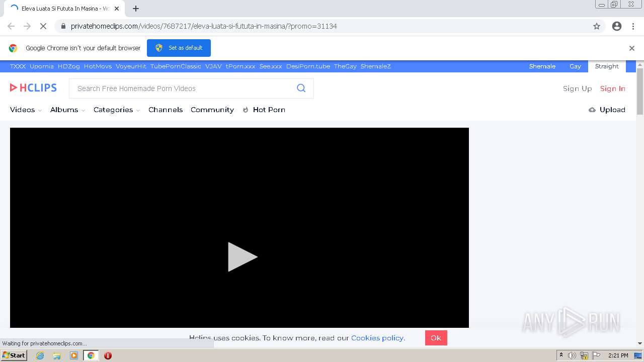
Task: Open the Channels menu item
Action: [x=166, y=110]
